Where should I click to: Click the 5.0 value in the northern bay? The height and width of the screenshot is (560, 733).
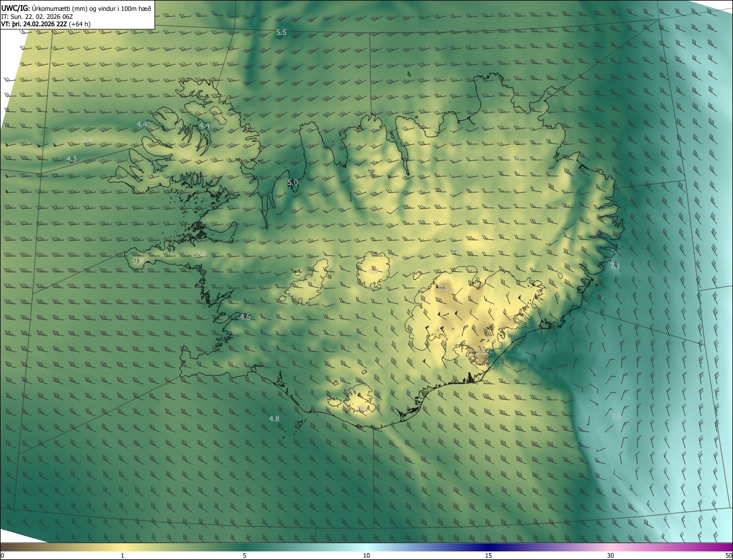point(293,183)
